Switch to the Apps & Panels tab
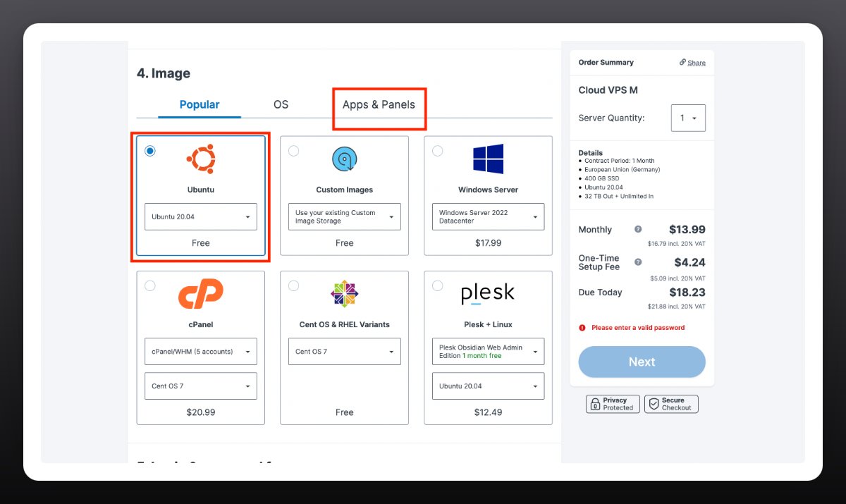 coord(379,105)
